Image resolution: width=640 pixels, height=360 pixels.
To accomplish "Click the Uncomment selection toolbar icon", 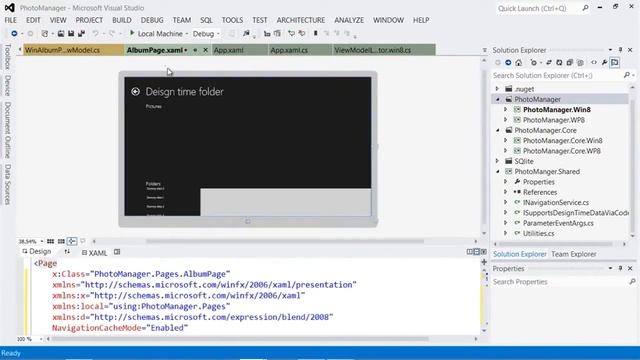I will 302,33.
